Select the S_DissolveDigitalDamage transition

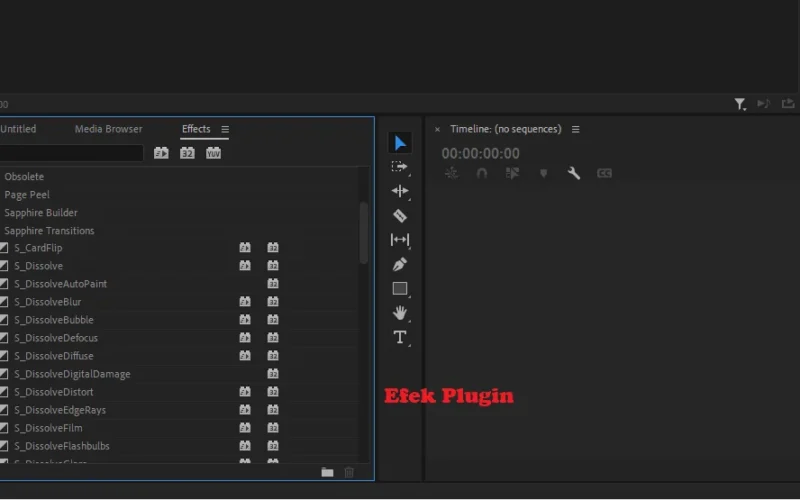pyautogui.click(x=72, y=374)
